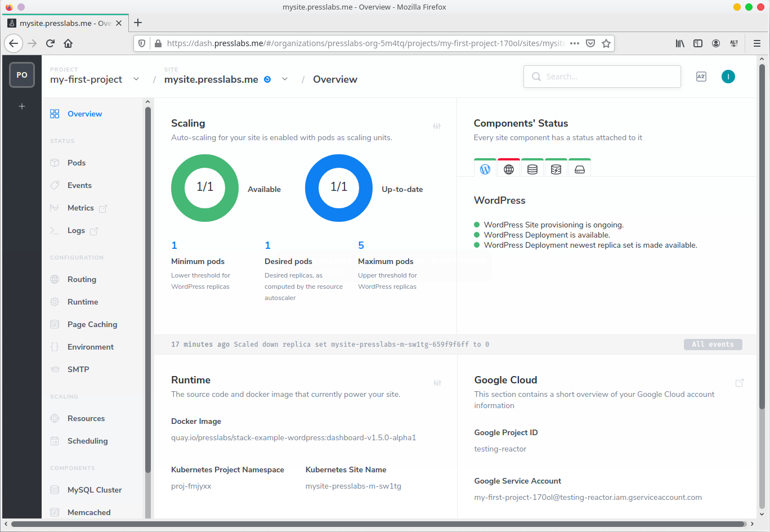Expand the my-first-project dropdown
This screenshot has height=532, width=770.
point(136,79)
